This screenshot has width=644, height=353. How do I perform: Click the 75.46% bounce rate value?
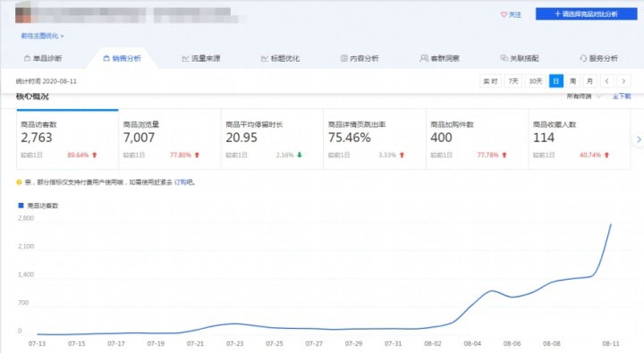(x=350, y=138)
